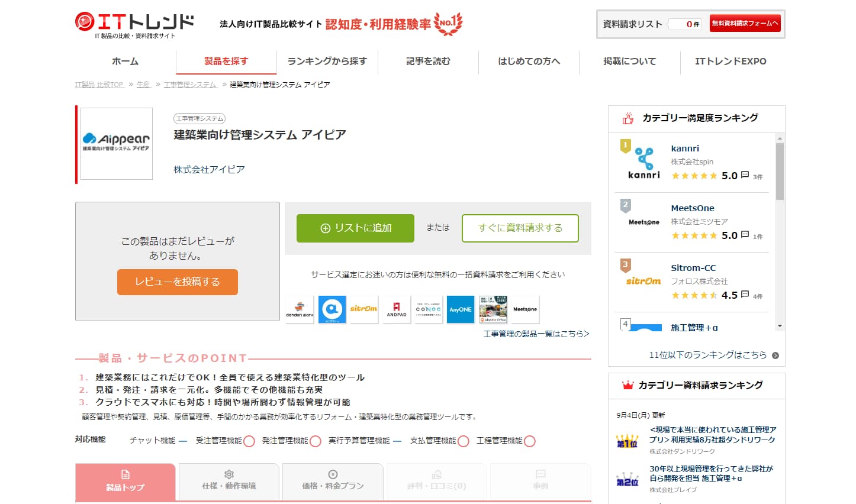Open the CONOC product icon
The image size is (856, 504).
[x=428, y=309]
